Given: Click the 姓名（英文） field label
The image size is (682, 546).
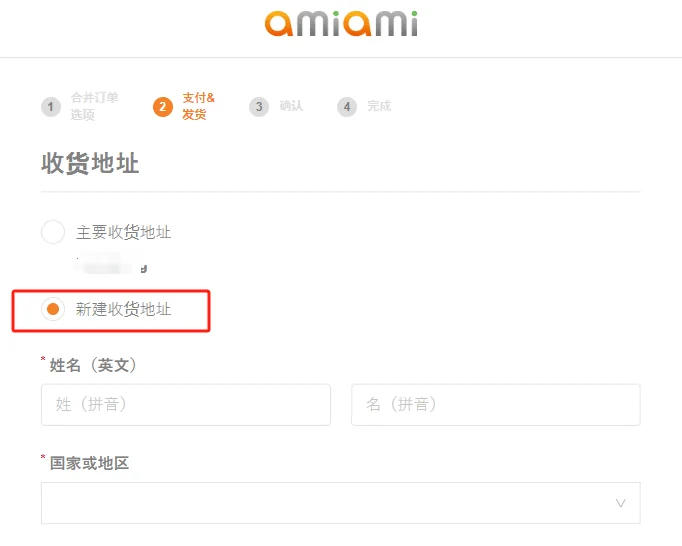Looking at the screenshot, I should (x=93, y=365).
